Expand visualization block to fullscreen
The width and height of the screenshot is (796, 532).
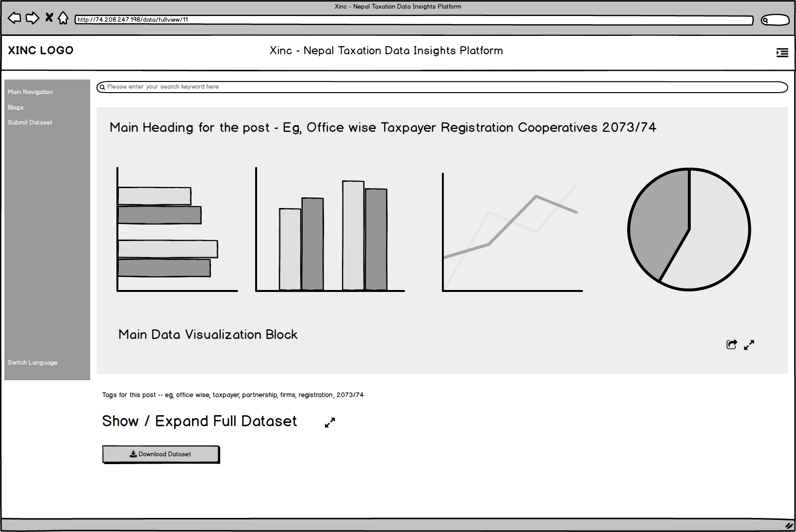(749, 345)
